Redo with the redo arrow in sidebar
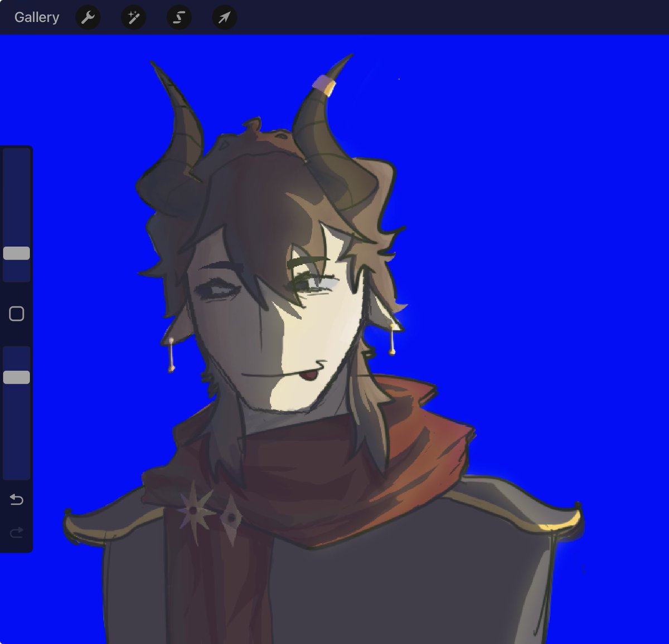669x644 pixels. [17, 533]
